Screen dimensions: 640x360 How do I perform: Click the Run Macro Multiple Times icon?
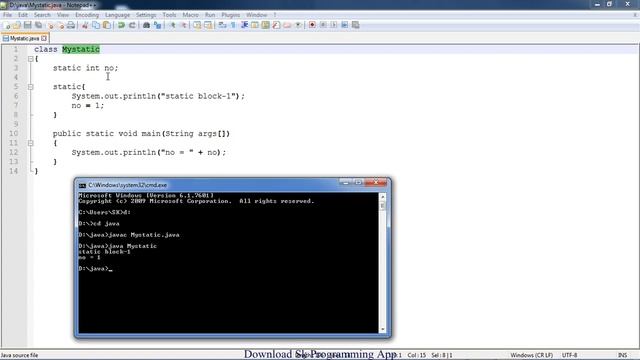[344, 25]
